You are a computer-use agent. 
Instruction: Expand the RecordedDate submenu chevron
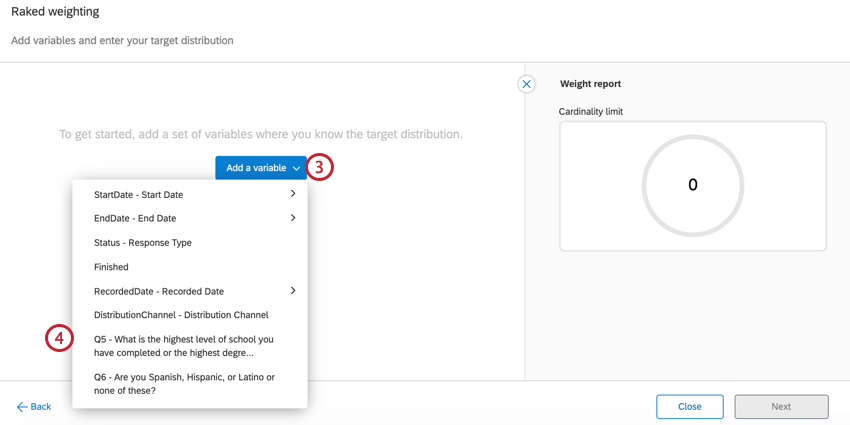tap(293, 291)
